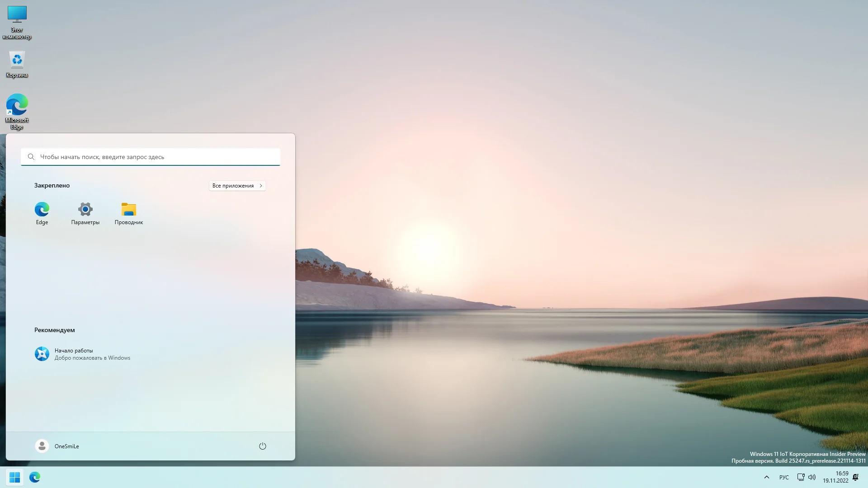Open Edge from pinned apps

[x=42, y=210]
